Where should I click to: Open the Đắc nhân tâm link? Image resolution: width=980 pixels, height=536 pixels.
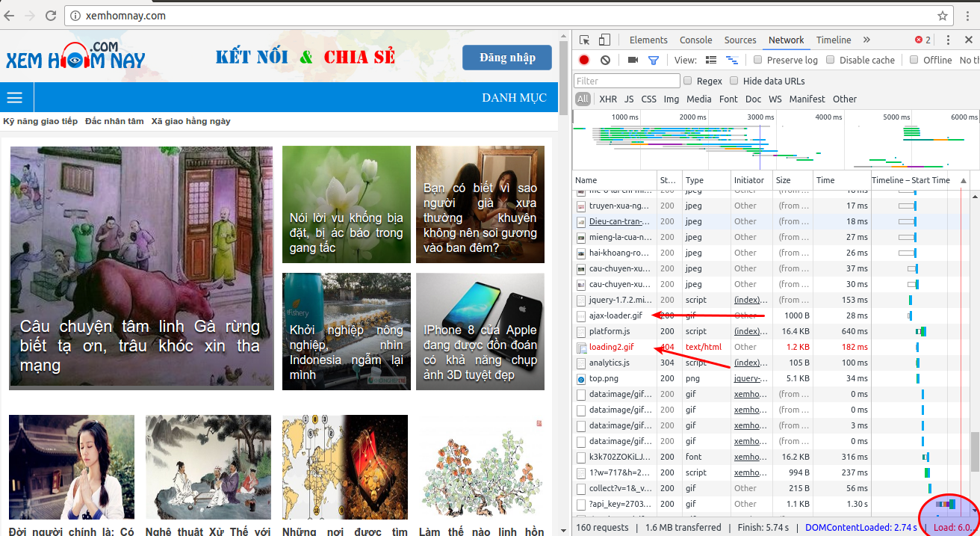coord(114,121)
